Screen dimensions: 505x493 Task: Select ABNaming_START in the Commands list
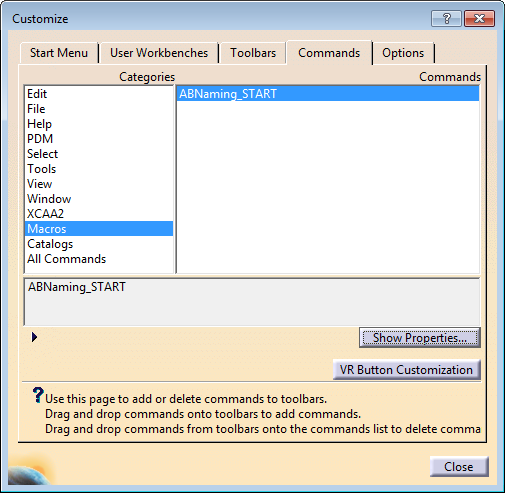pyautogui.click(x=328, y=94)
